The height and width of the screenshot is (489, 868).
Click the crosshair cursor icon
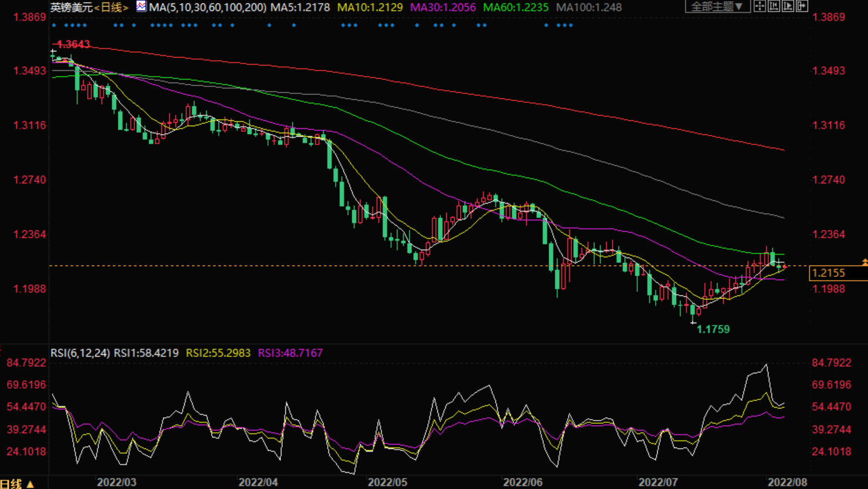coord(760,6)
